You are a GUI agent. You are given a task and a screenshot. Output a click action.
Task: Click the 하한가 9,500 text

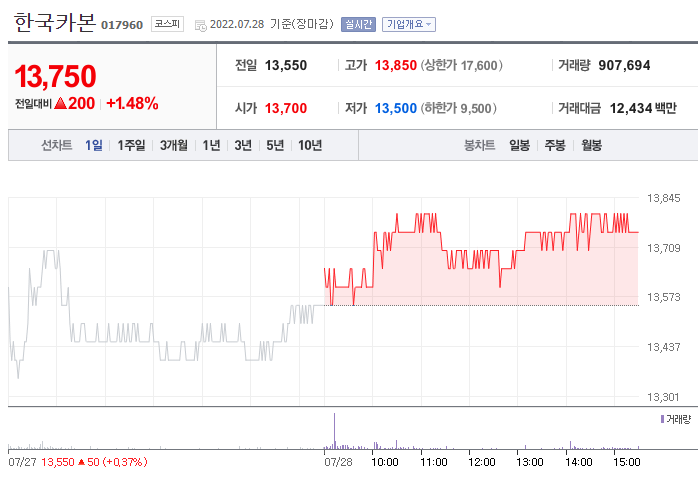[x=459, y=108]
